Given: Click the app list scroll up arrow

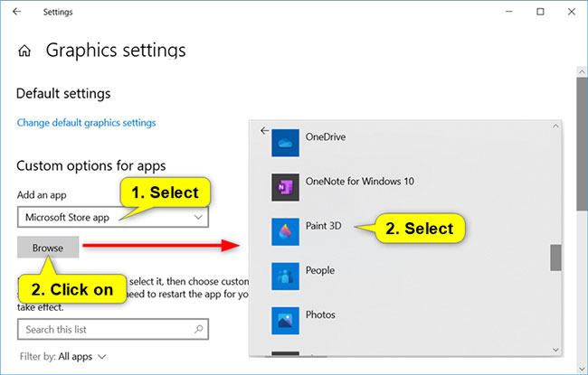Looking at the screenshot, I should pyautogui.click(x=555, y=127).
